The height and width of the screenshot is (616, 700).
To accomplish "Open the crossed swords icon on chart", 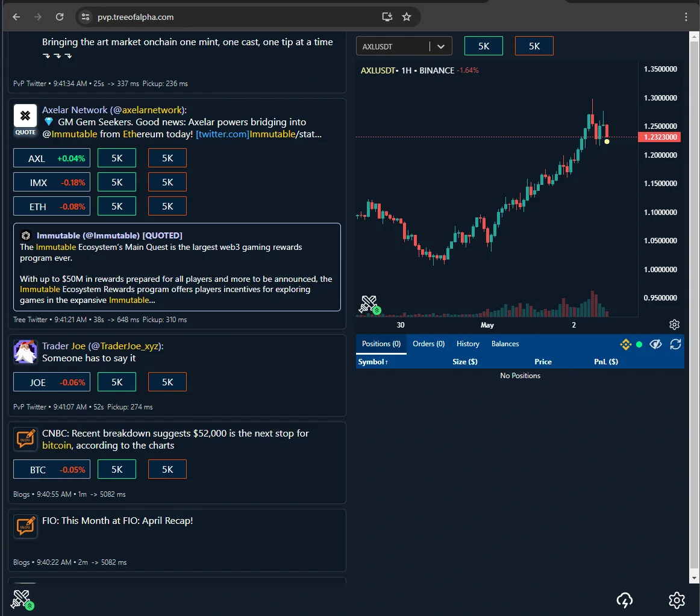I will coord(370,305).
